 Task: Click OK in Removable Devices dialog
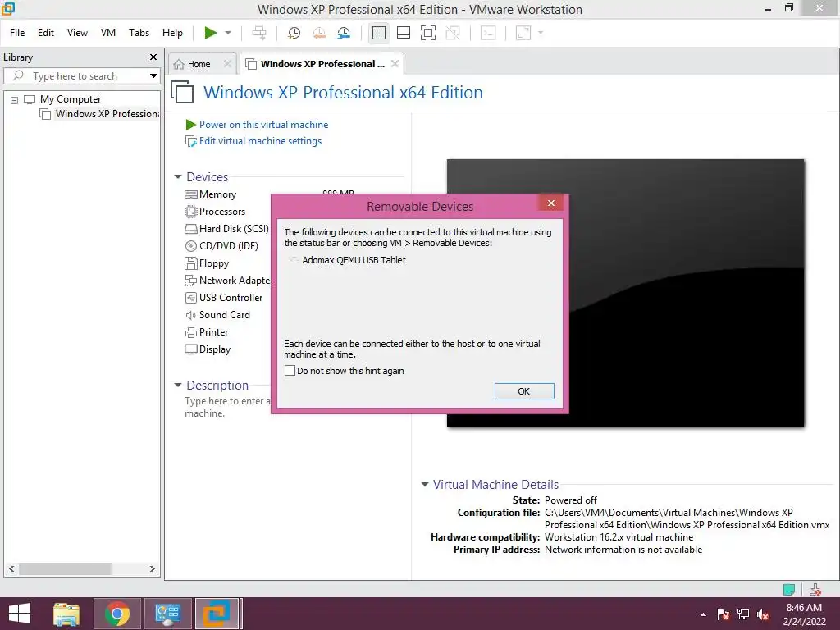(x=524, y=391)
